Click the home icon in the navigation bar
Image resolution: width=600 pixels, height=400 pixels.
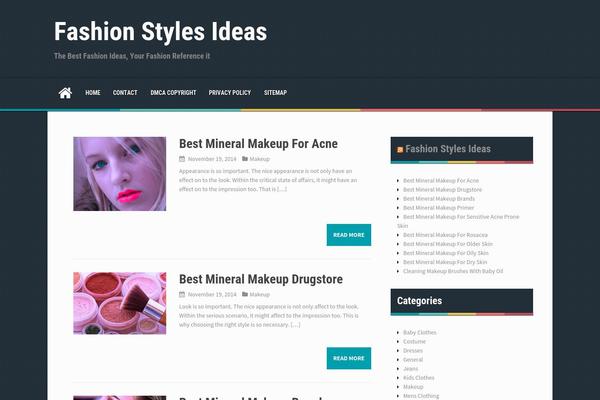(x=65, y=93)
